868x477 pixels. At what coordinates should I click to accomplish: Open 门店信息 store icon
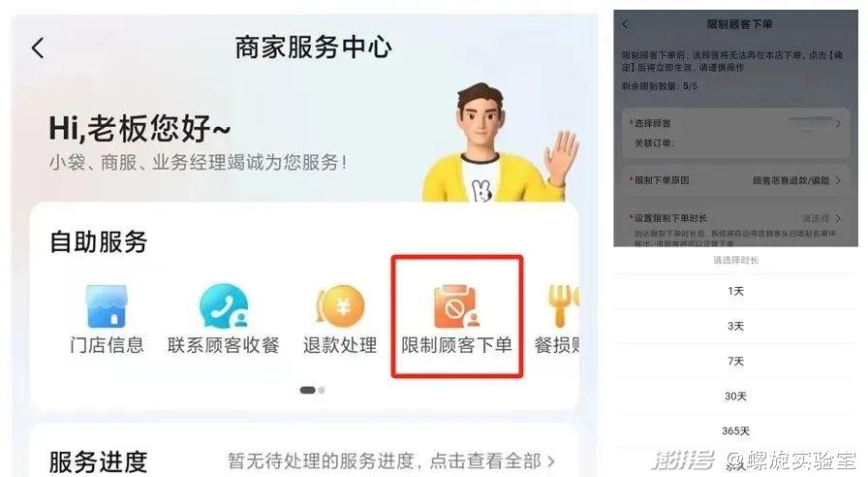tap(107, 306)
